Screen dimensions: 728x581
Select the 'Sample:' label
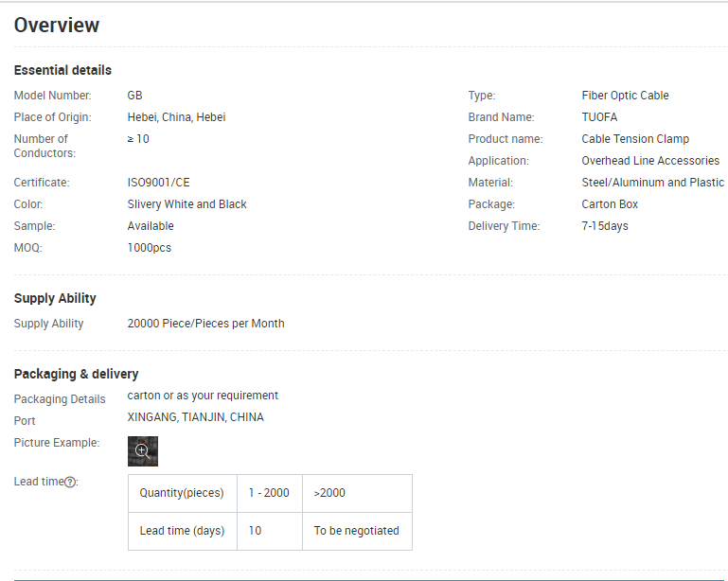click(x=34, y=226)
